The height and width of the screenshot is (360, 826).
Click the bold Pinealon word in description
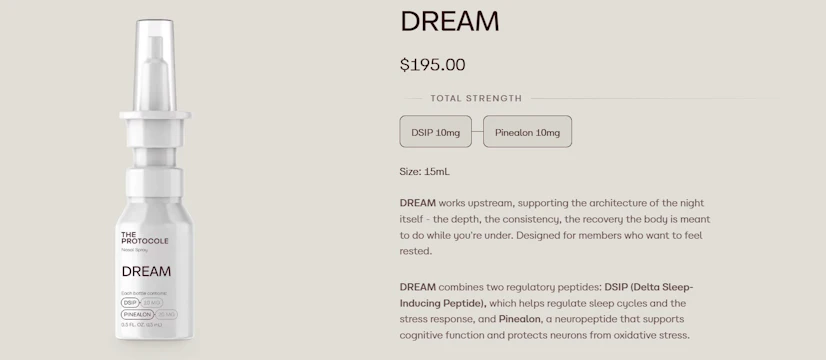pos(519,319)
